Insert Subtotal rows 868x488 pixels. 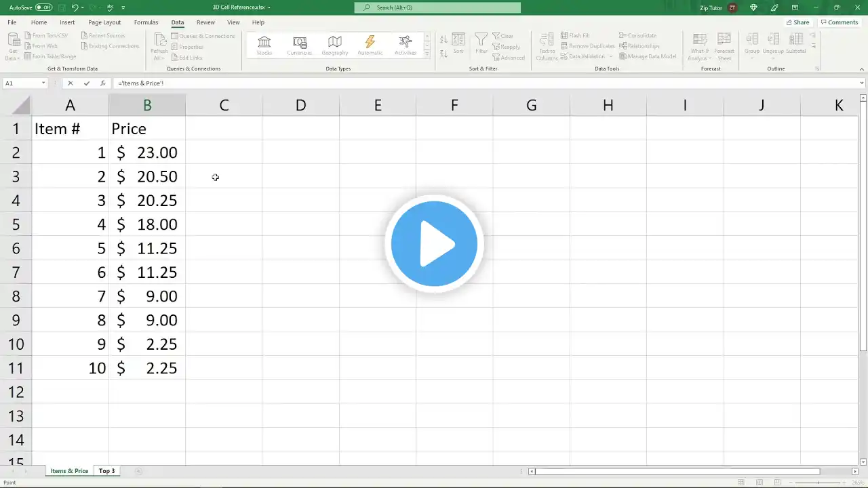795,43
